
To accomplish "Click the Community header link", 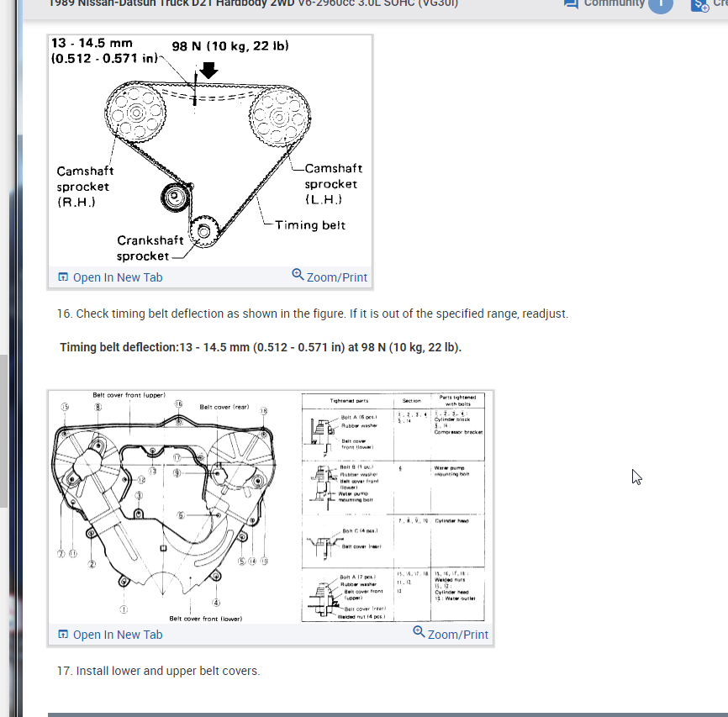I will coord(614,3).
